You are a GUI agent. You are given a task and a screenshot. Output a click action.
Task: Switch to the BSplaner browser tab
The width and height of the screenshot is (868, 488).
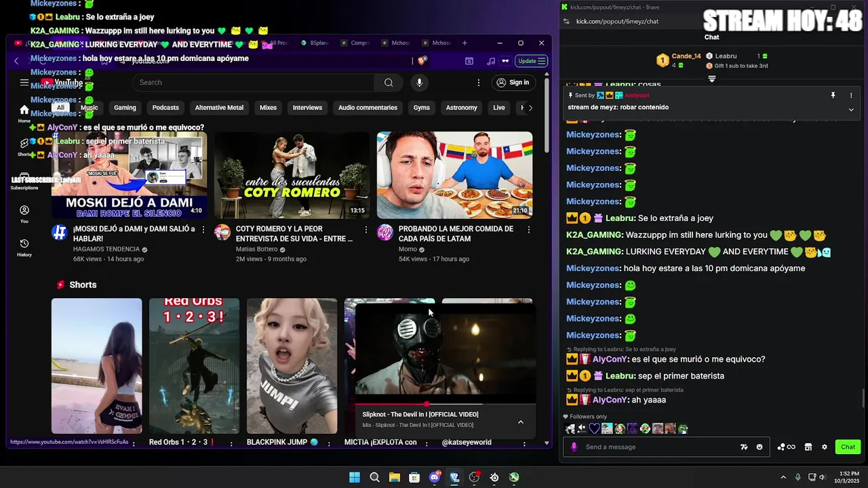click(315, 43)
